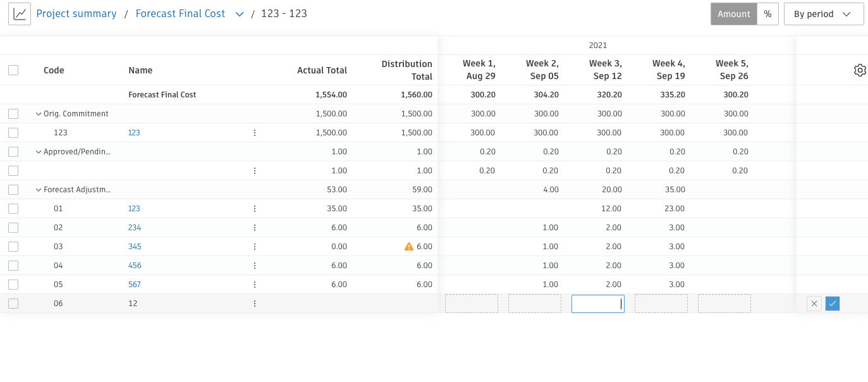Collapse the Forecast Adjustments group
The image size is (868, 382).
39,190
